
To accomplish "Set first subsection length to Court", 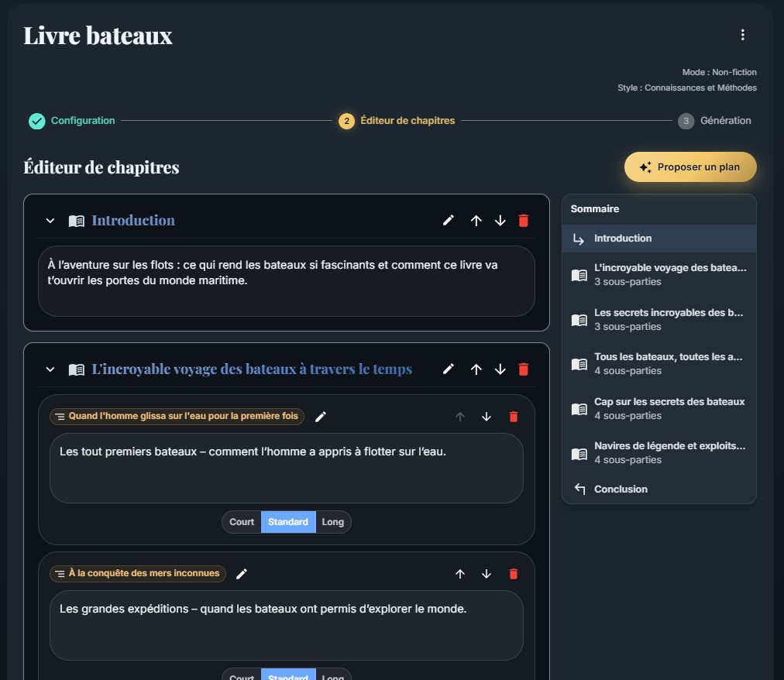I will coord(242,522).
